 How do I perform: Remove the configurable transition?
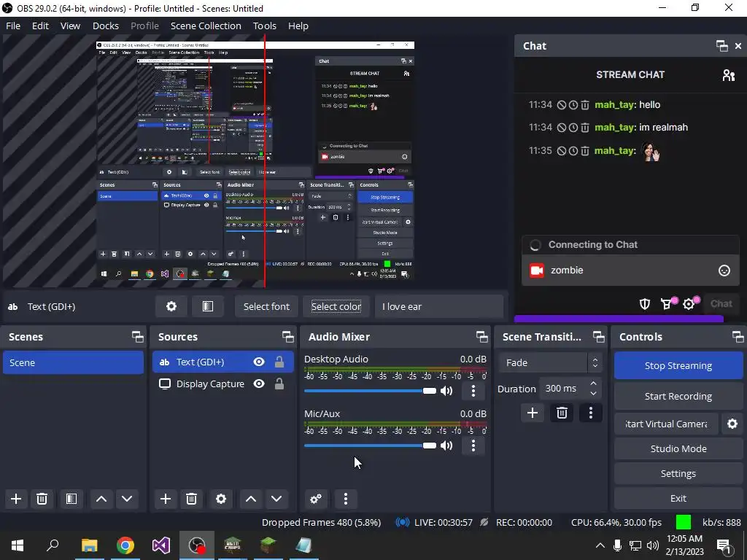[562, 413]
